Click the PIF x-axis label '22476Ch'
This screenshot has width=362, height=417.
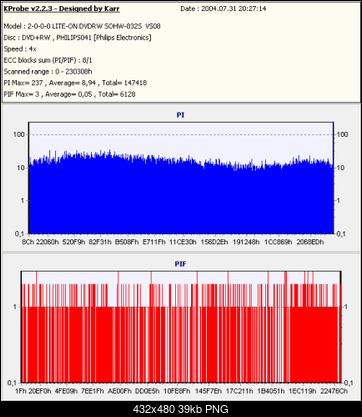[333, 391]
